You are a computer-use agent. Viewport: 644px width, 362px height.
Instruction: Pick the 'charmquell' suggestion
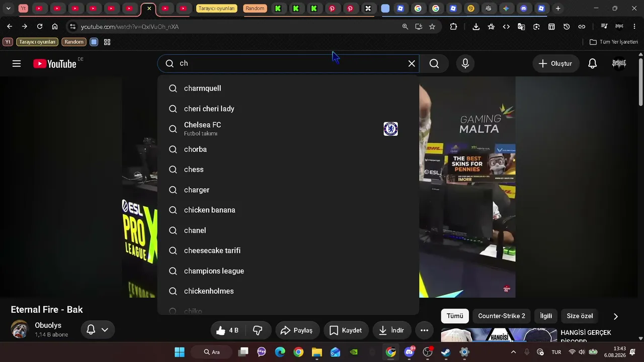(288, 88)
